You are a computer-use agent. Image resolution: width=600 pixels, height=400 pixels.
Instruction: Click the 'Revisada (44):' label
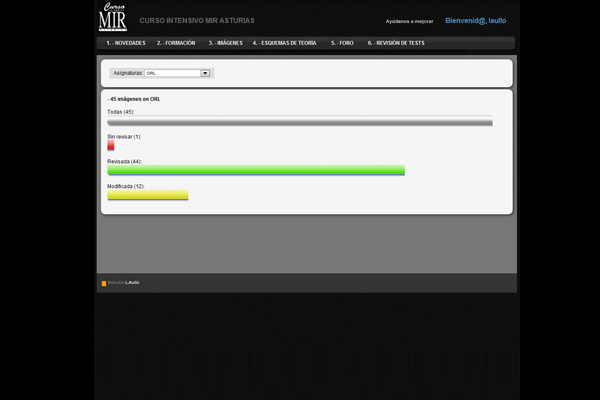(124, 162)
